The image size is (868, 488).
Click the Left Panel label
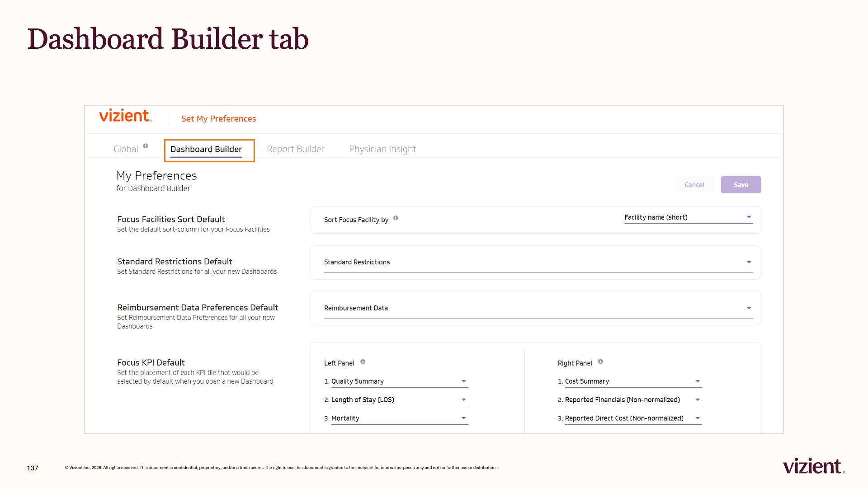click(339, 363)
